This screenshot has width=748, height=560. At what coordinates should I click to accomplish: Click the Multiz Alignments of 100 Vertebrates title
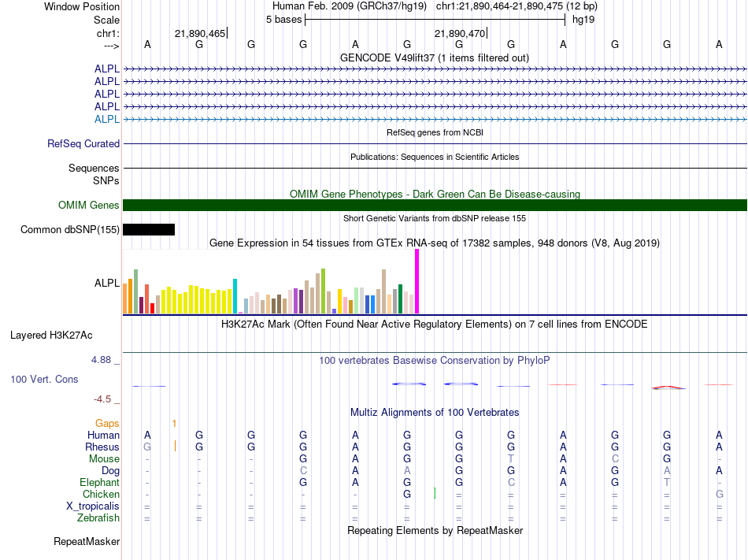(x=435, y=412)
